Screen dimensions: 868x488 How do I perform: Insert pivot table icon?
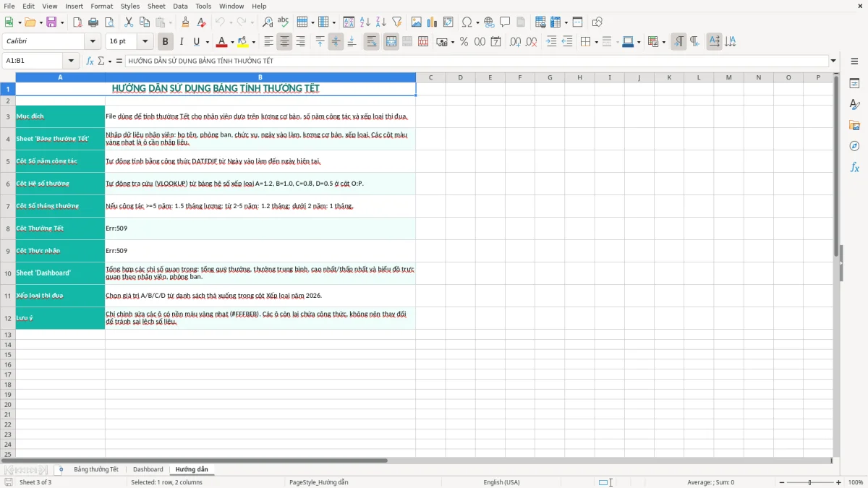coord(448,22)
